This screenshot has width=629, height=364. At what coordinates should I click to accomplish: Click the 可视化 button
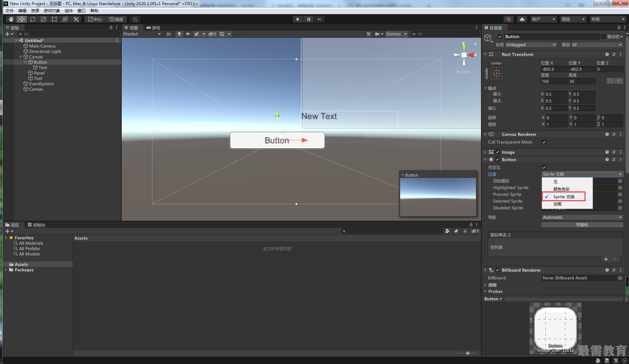(582, 225)
